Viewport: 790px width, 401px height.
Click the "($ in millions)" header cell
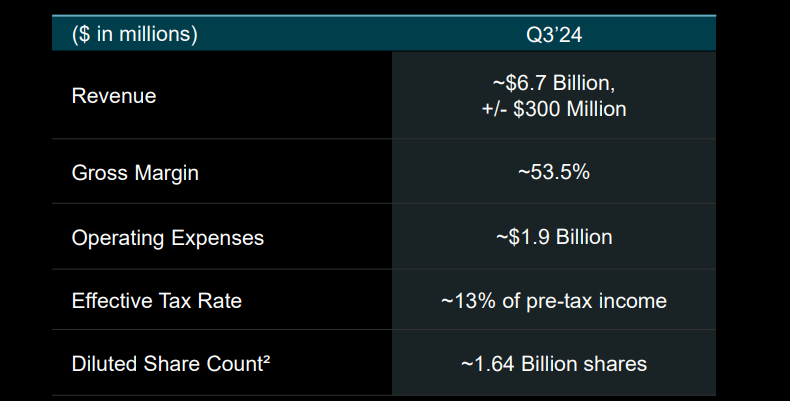tap(135, 34)
